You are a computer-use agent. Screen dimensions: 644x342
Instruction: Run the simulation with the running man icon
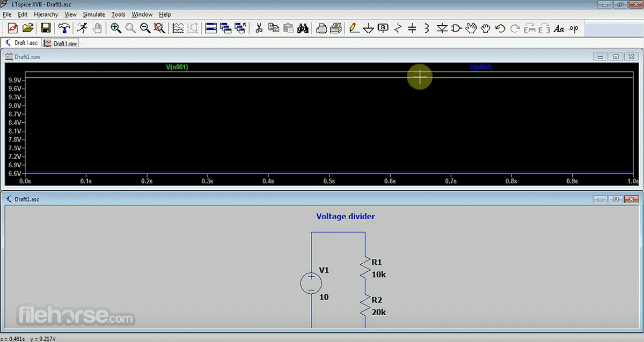[x=82, y=28]
